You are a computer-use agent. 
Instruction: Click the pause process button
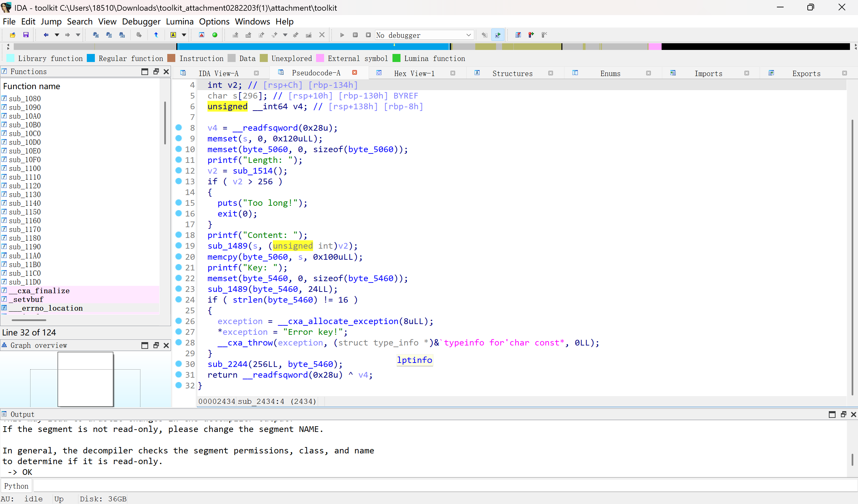(x=355, y=35)
